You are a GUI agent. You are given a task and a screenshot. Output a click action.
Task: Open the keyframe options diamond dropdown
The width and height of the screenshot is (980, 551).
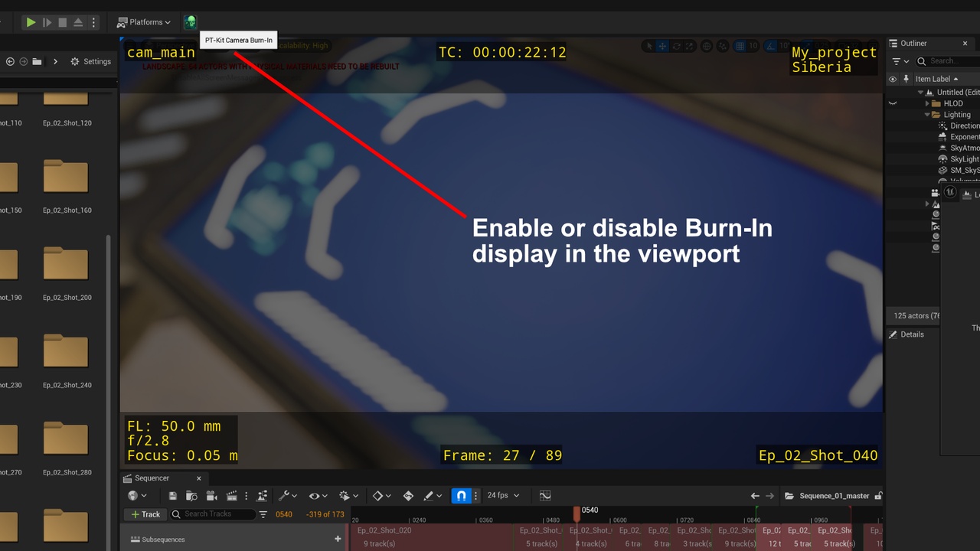pos(382,496)
